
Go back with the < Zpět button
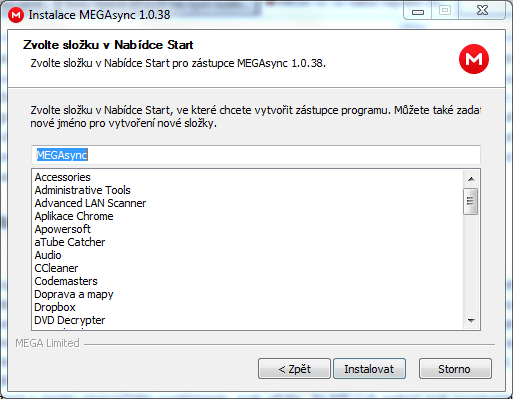[294, 369]
